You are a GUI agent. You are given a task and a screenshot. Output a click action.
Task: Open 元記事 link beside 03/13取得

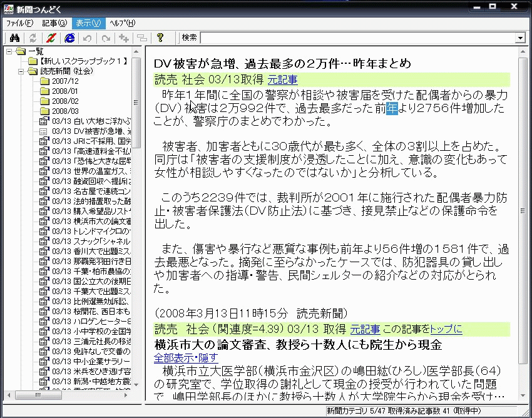click(x=283, y=79)
